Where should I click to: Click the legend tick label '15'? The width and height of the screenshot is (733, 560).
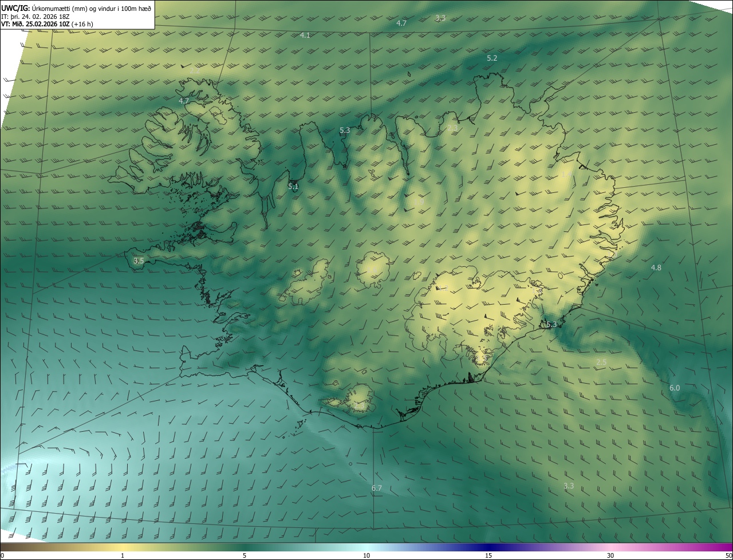coord(488,555)
